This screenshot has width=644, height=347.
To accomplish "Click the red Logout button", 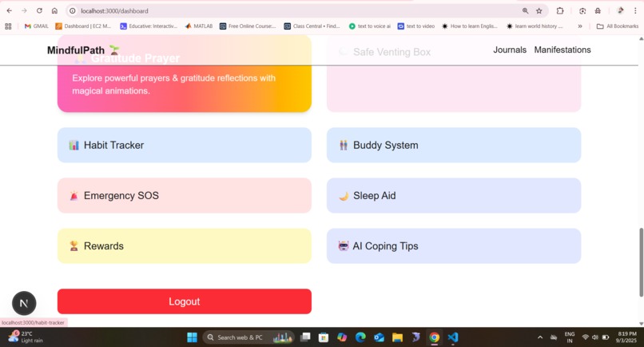I will (185, 301).
